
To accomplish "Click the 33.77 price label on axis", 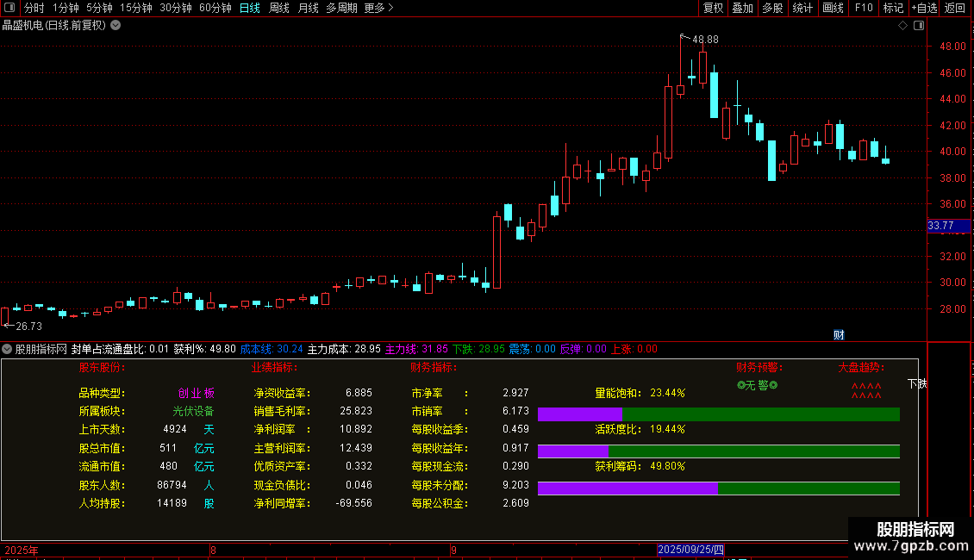I will [x=948, y=226].
